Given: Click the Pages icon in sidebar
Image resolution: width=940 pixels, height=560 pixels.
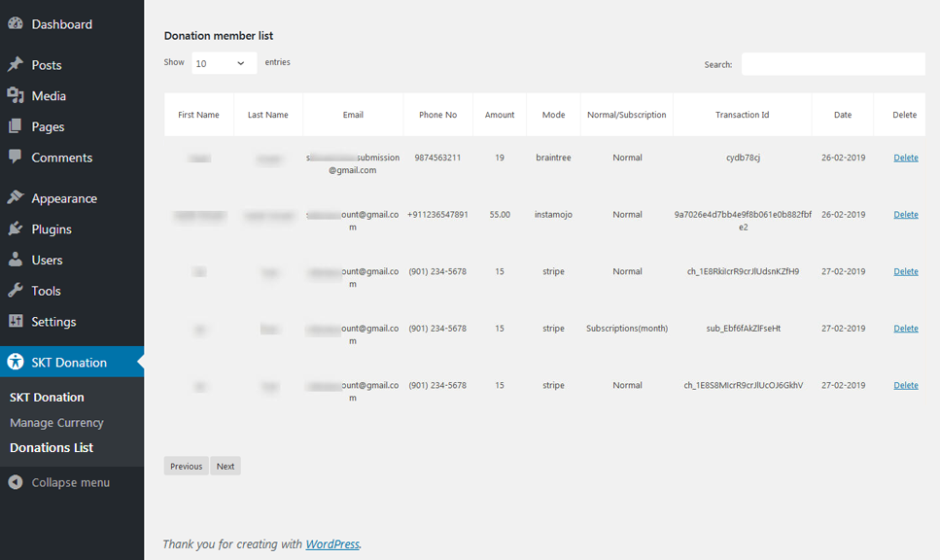Looking at the screenshot, I should click(x=16, y=126).
